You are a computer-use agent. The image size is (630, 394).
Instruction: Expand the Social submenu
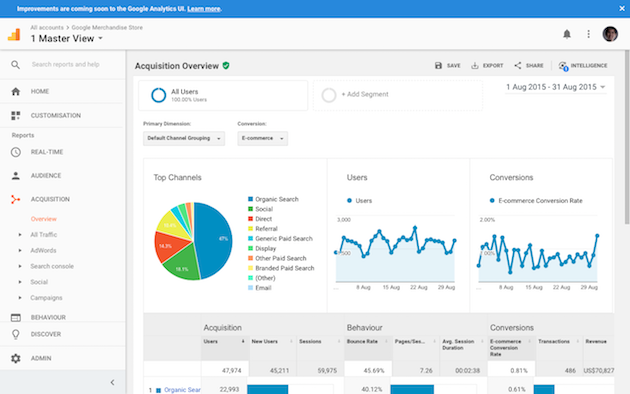coord(20,282)
